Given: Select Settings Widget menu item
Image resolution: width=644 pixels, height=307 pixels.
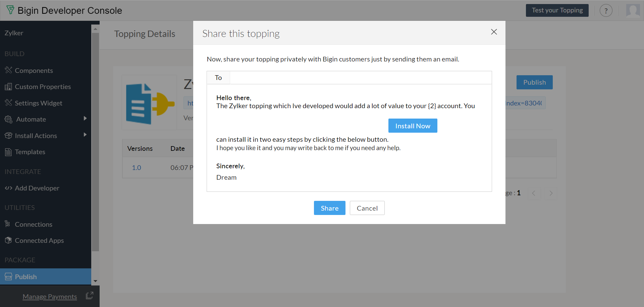Looking at the screenshot, I should [39, 103].
